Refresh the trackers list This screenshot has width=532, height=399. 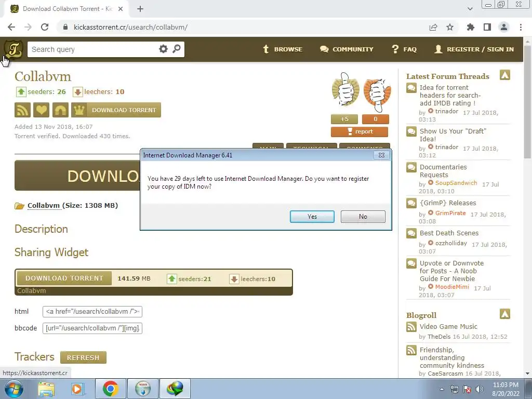pyautogui.click(x=83, y=357)
